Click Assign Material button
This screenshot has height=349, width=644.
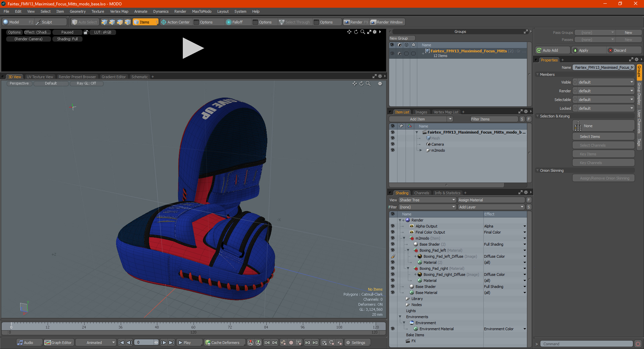tap(491, 200)
